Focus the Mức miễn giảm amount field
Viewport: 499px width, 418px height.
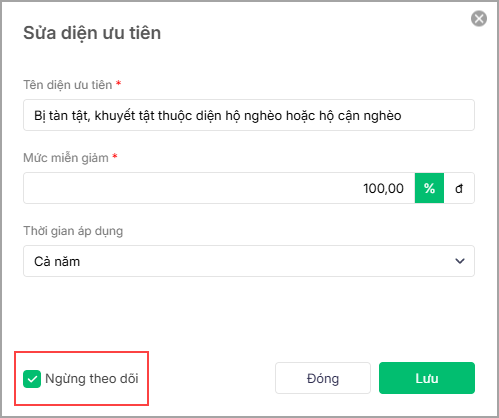coord(219,188)
